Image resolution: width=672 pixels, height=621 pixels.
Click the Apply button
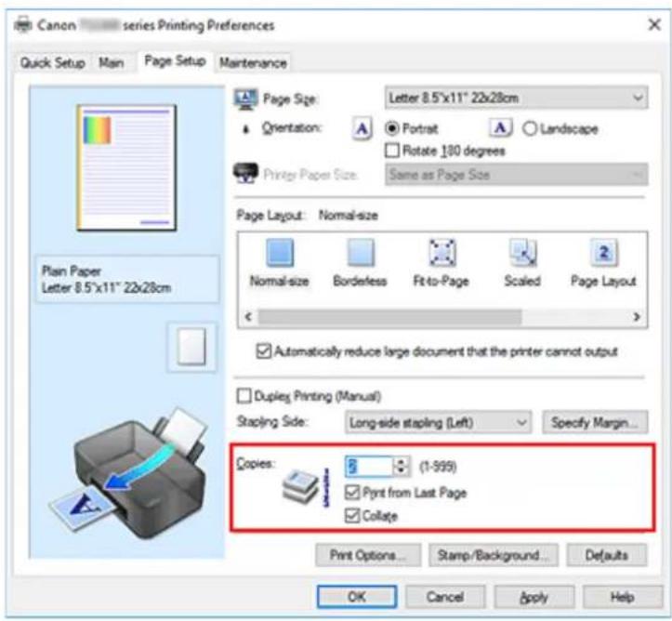click(534, 597)
